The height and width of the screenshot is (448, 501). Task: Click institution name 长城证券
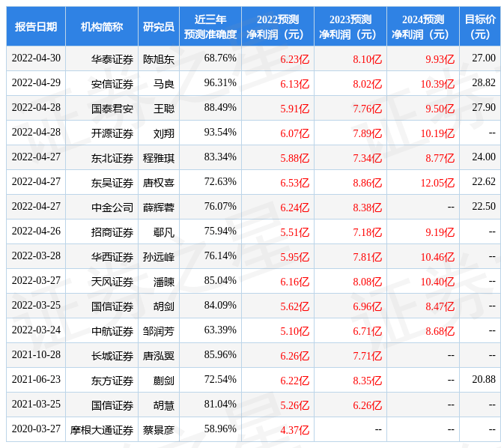pos(112,356)
